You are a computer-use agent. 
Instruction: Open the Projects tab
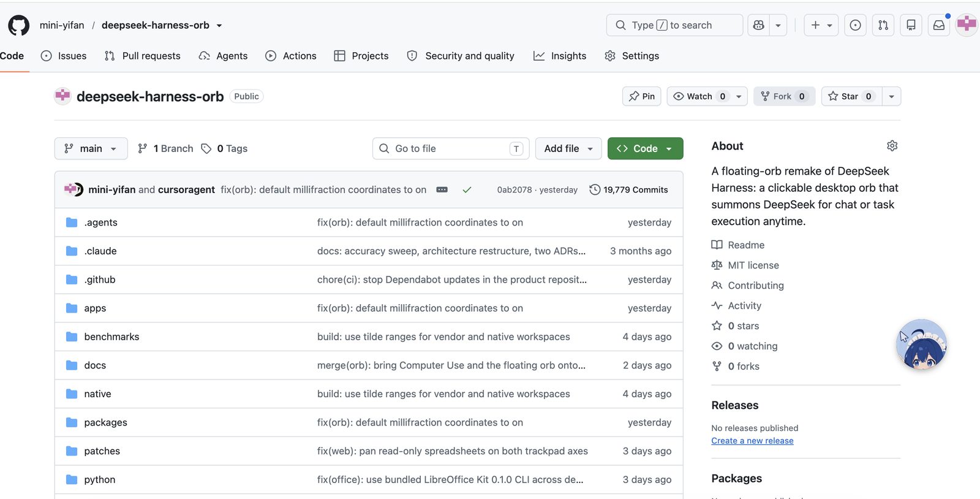click(x=361, y=56)
